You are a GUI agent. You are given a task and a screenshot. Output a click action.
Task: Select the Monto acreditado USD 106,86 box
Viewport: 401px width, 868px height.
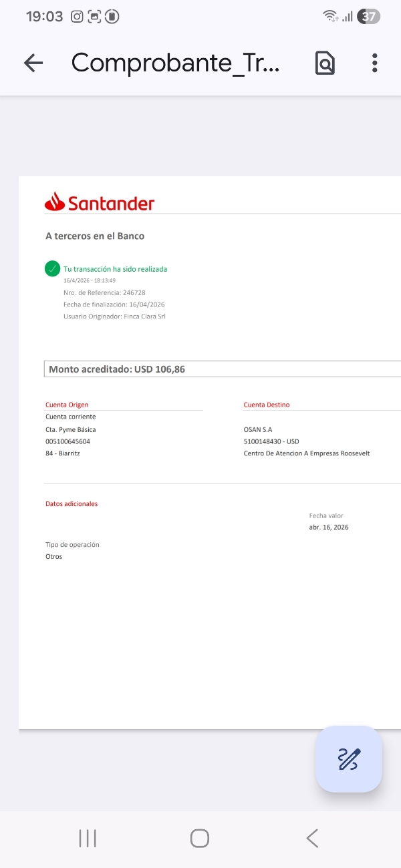click(x=222, y=369)
